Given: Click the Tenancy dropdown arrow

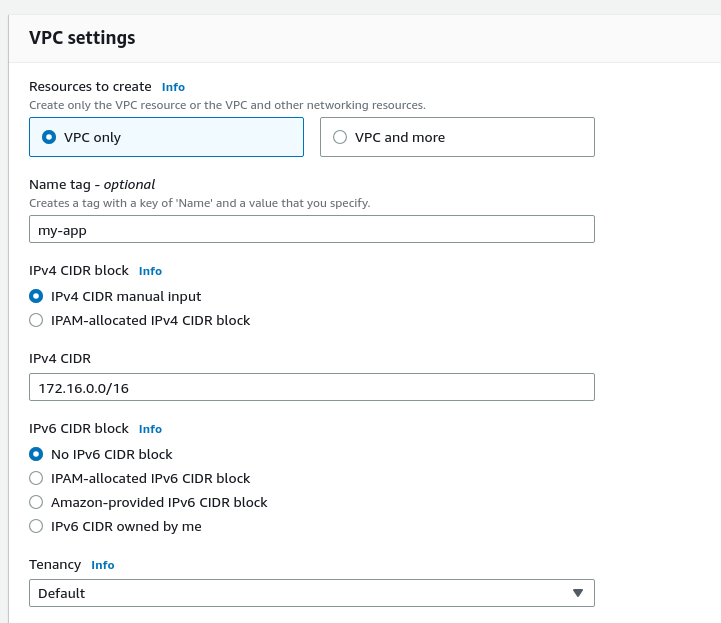Looking at the screenshot, I should 577,593.
